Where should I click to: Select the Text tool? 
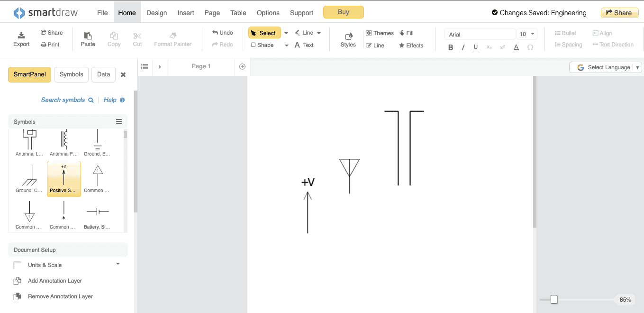(x=304, y=45)
